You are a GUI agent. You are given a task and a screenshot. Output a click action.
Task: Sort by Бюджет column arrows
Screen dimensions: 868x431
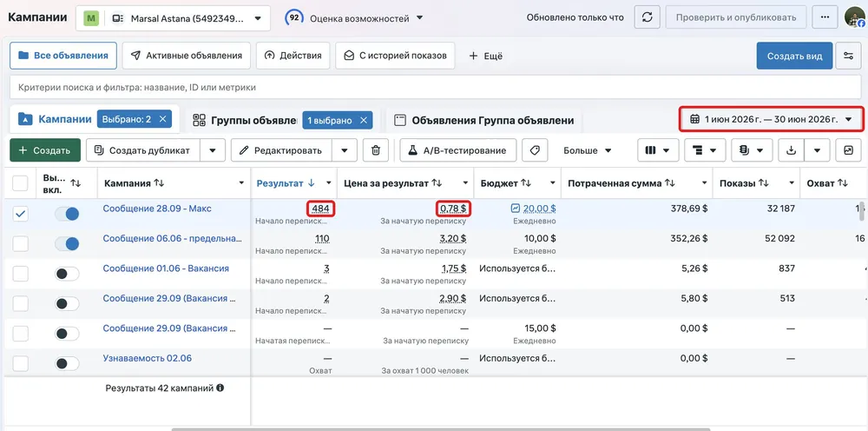[526, 182]
